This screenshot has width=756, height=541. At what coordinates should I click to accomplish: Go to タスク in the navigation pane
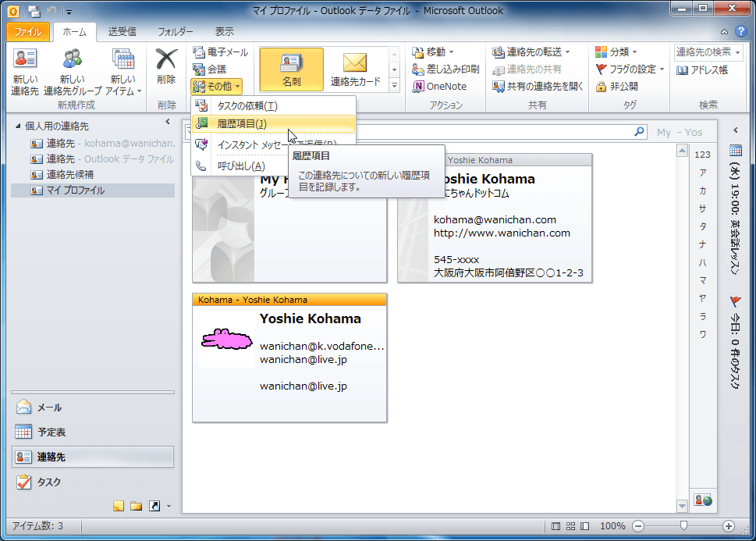(93, 482)
